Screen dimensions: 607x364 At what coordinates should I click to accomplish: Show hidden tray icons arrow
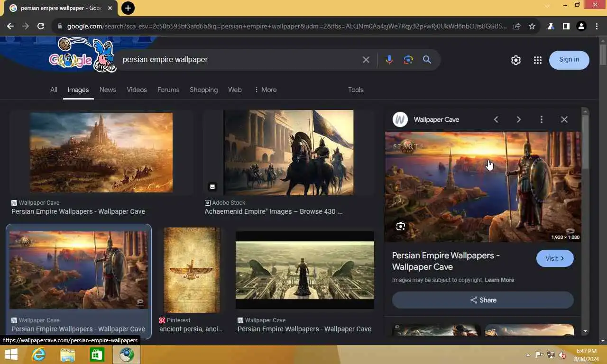point(528,355)
